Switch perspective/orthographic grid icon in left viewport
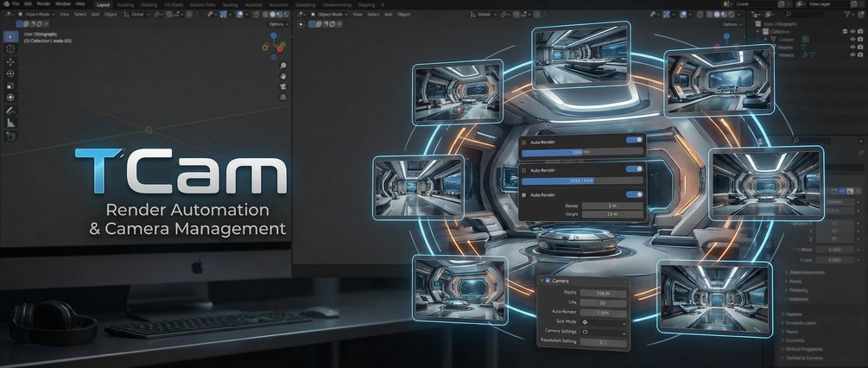The image size is (868, 368). tap(283, 97)
